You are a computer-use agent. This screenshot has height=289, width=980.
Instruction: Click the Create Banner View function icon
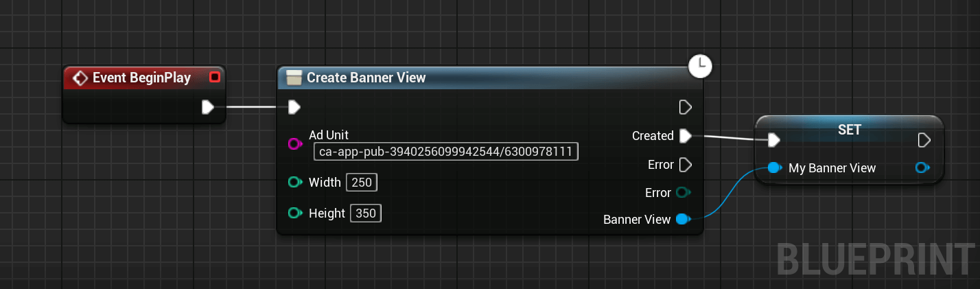click(x=294, y=78)
